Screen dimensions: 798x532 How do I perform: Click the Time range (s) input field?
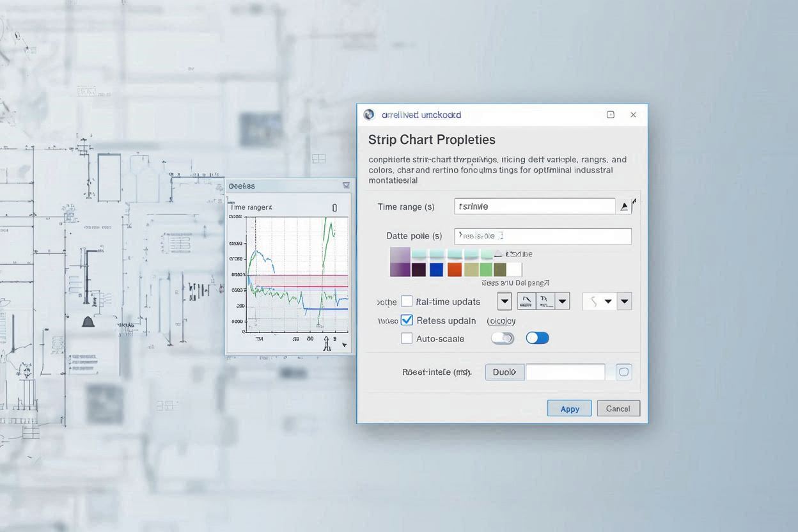coord(535,207)
